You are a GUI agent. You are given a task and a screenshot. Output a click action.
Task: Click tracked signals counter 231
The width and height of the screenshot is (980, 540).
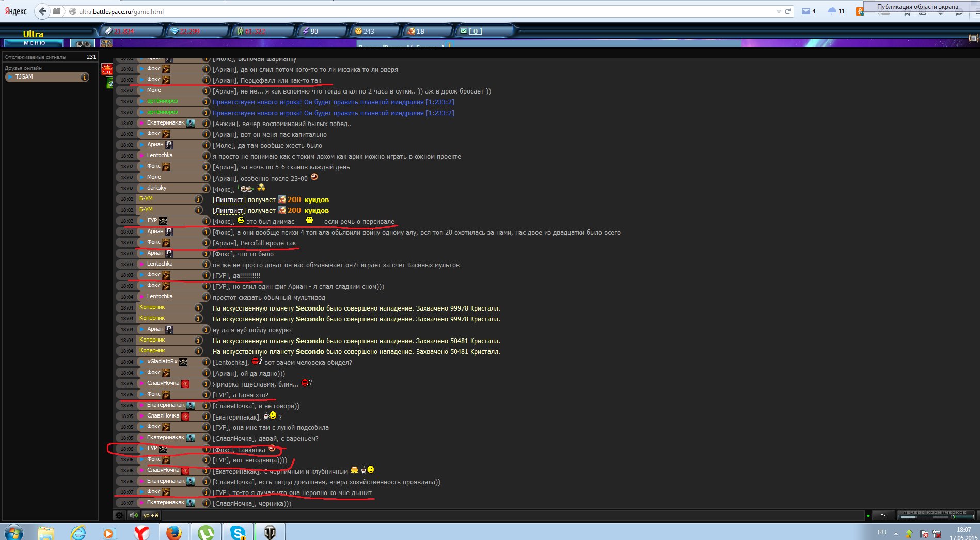91,57
